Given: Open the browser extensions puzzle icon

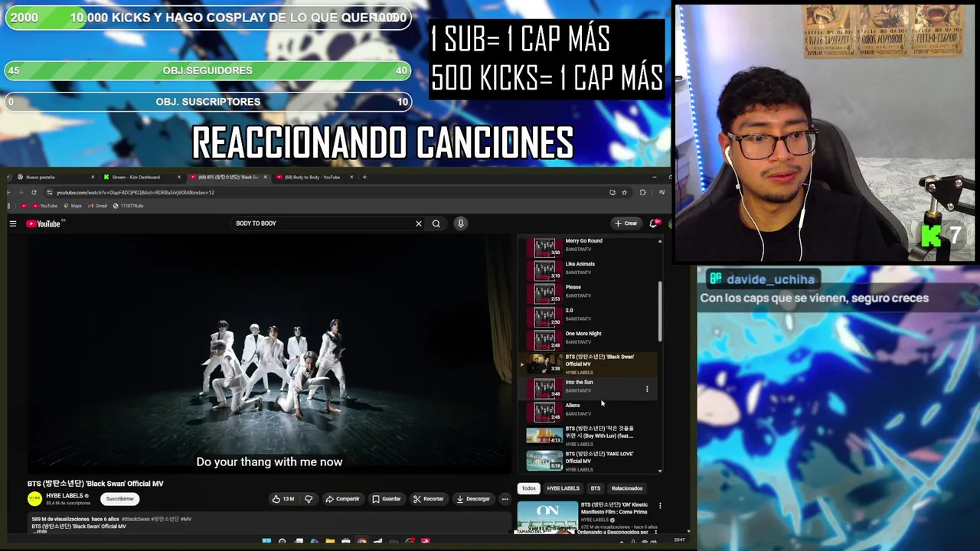Looking at the screenshot, I should pos(642,193).
